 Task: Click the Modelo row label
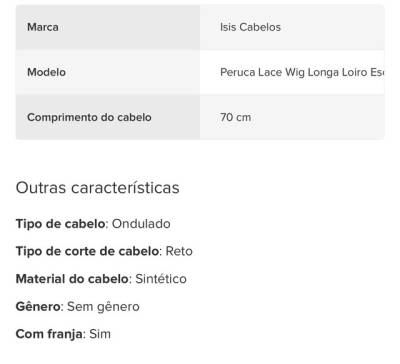pyautogui.click(x=46, y=72)
